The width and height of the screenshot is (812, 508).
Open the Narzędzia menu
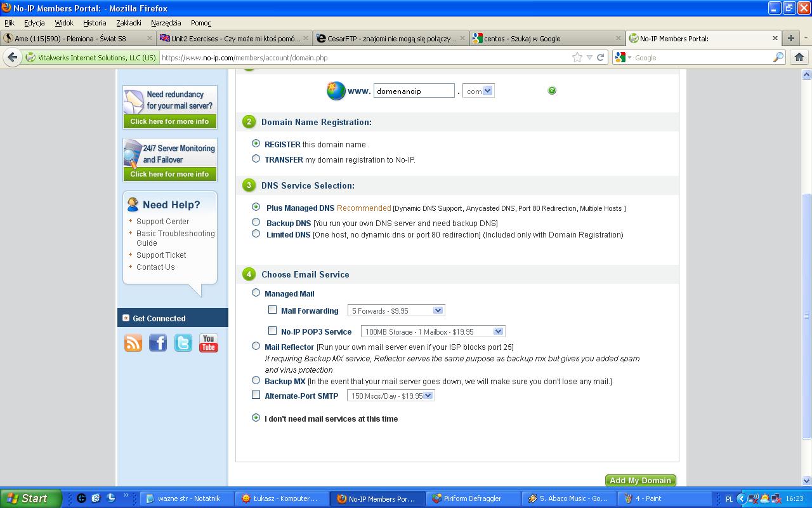tap(166, 23)
